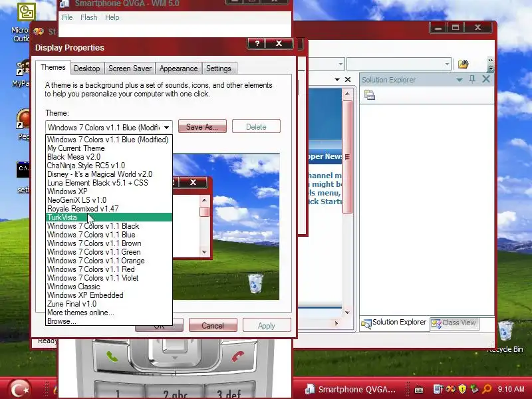This screenshot has height=399, width=532.
Task: Click the find-in-files folder toolbar icon
Action: [463, 64]
